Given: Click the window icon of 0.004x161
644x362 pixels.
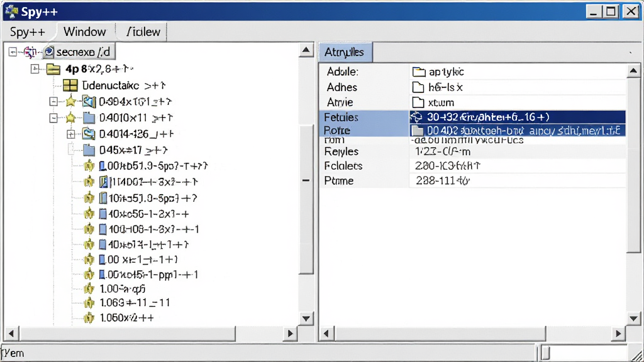Looking at the screenshot, I should tap(89, 101).
